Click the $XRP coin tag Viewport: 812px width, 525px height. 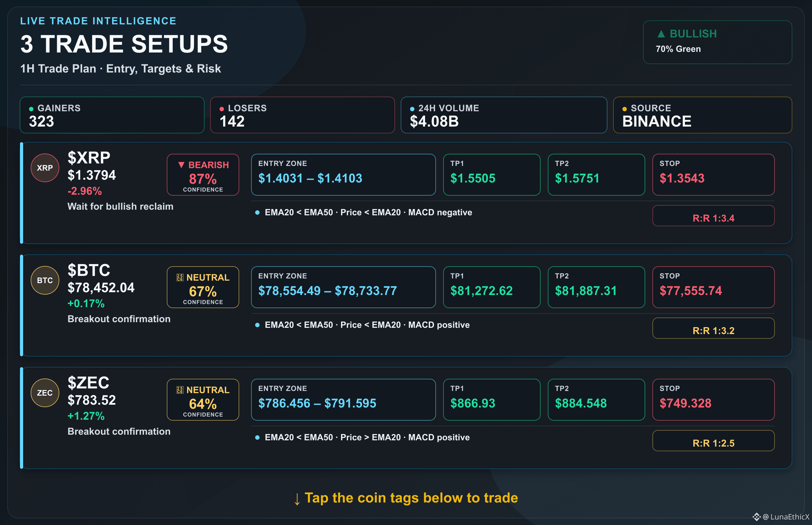coord(89,158)
